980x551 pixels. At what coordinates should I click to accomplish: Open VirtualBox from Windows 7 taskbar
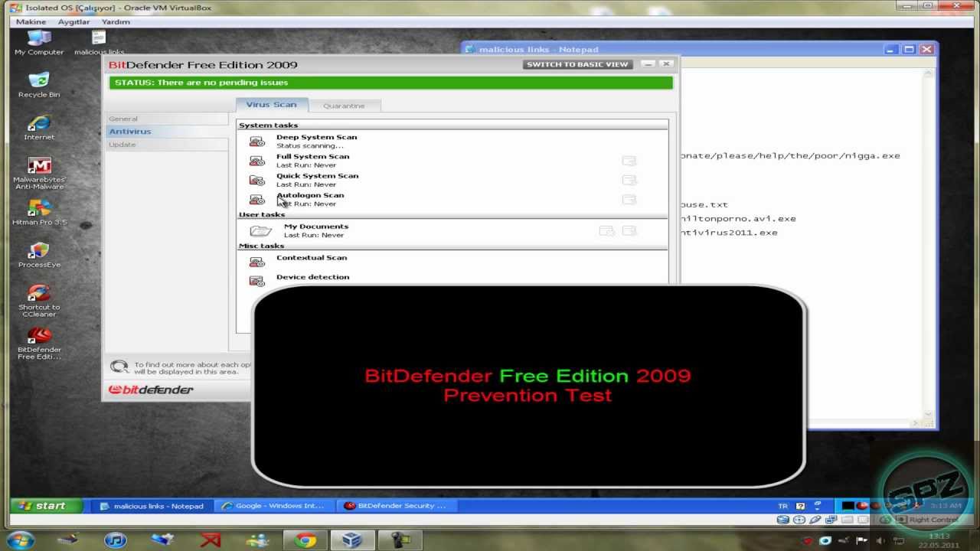point(352,540)
